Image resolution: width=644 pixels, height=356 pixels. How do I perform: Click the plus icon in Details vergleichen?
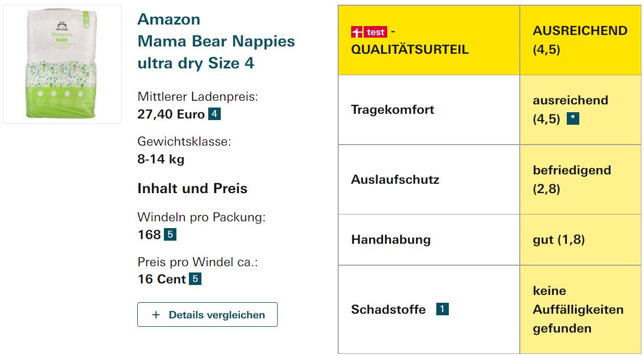[x=156, y=315]
